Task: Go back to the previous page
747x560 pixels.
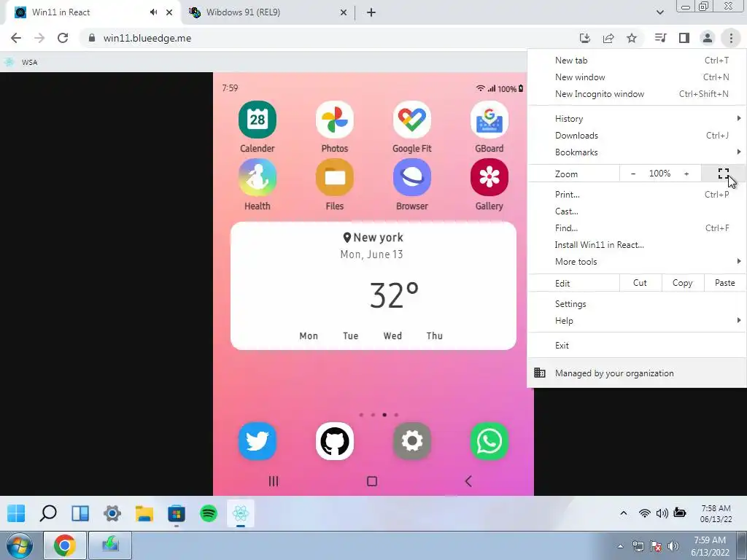Action: (x=16, y=38)
